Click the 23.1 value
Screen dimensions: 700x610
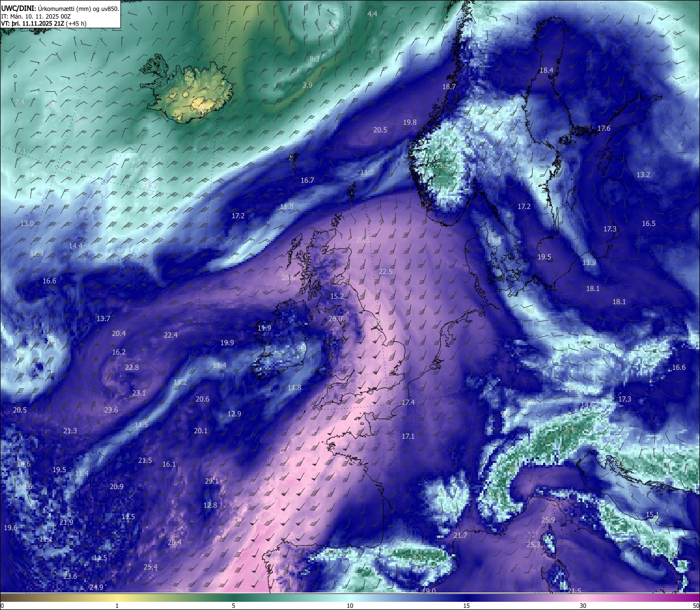click(x=139, y=393)
